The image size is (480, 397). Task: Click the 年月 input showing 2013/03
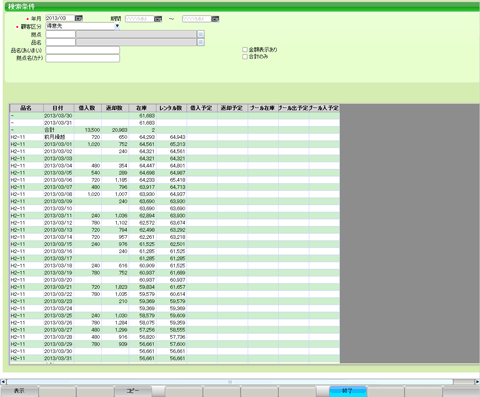[x=60, y=18]
